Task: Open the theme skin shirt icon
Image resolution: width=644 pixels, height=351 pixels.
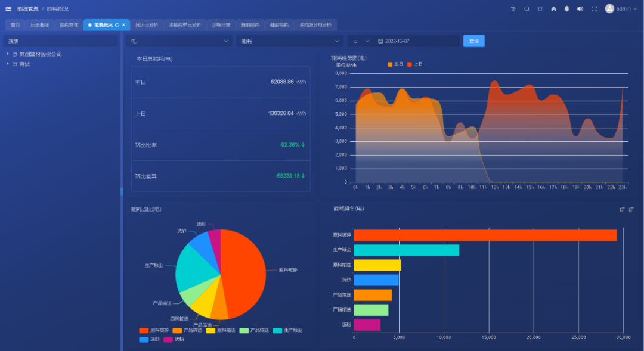Action: coord(540,8)
